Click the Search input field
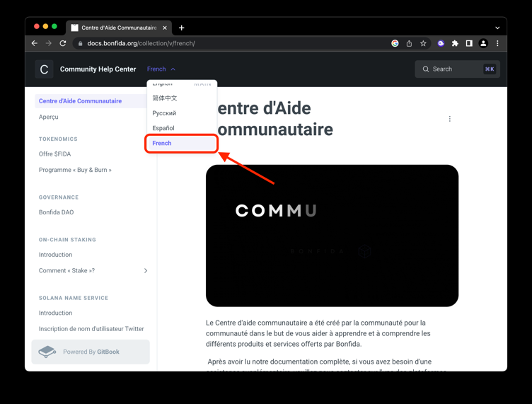532x404 pixels. tap(457, 69)
